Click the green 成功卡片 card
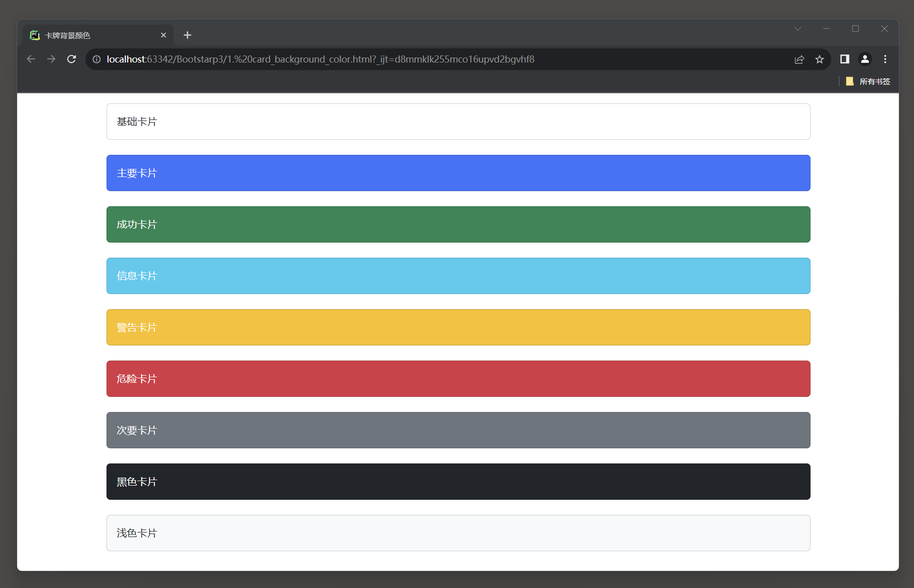The width and height of the screenshot is (914, 588). (x=458, y=224)
